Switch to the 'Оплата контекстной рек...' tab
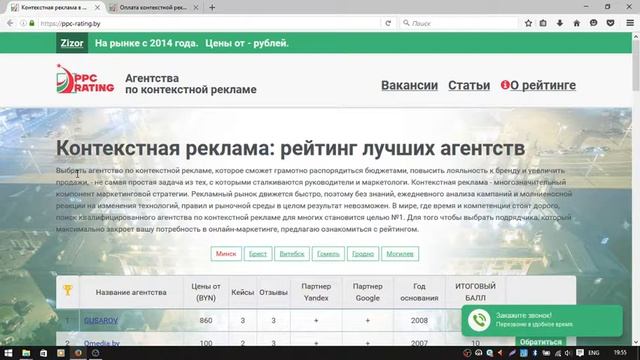 click(x=153, y=7)
